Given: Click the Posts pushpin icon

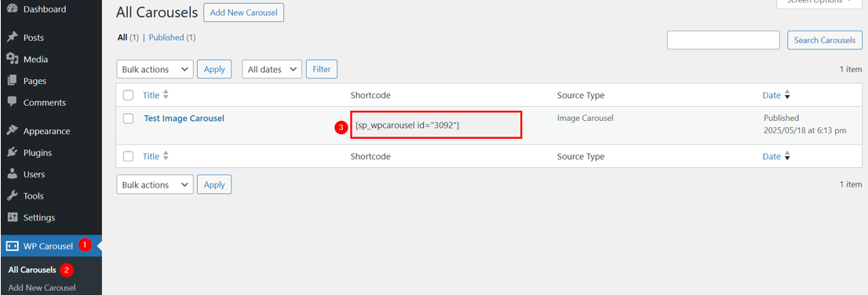Looking at the screenshot, I should point(13,38).
